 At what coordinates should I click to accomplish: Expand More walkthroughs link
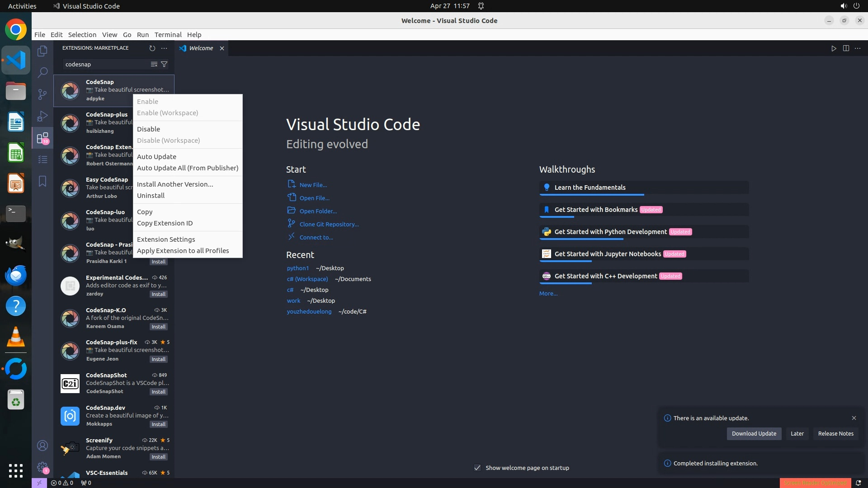tap(548, 294)
